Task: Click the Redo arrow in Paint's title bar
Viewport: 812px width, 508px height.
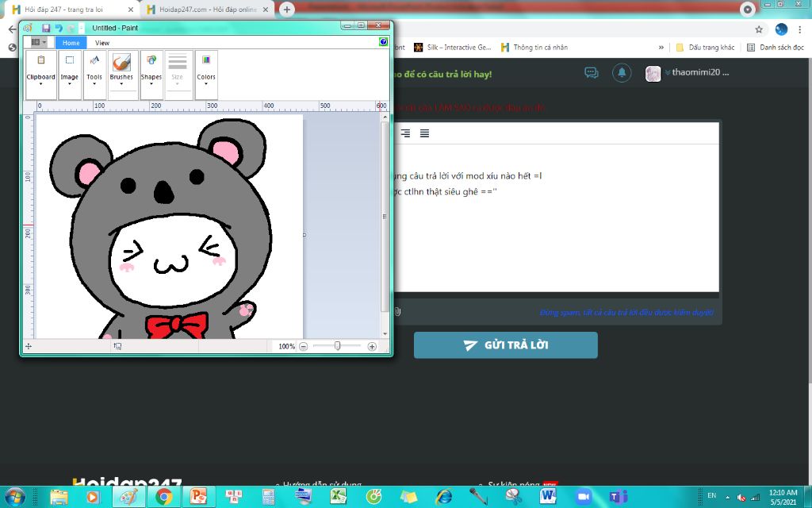Action: click(71, 28)
